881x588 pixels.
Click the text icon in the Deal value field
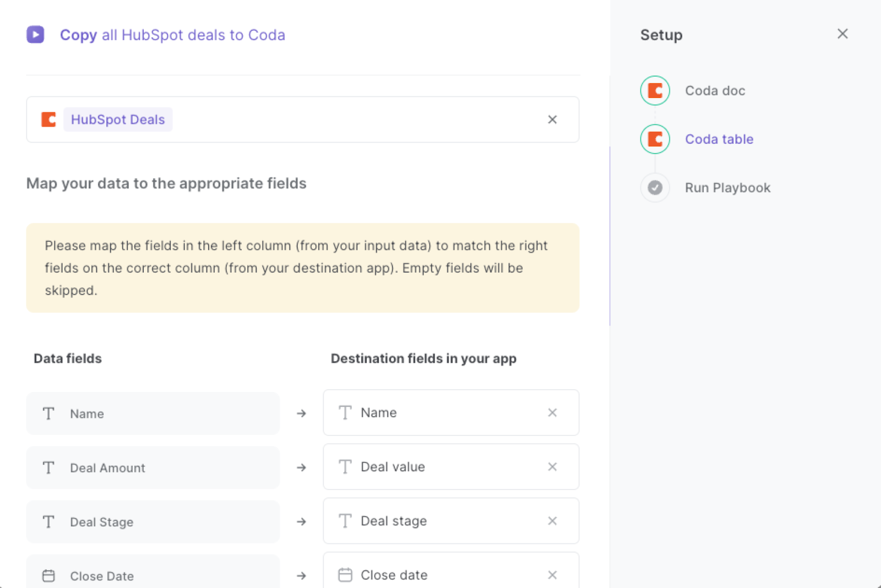(x=345, y=467)
